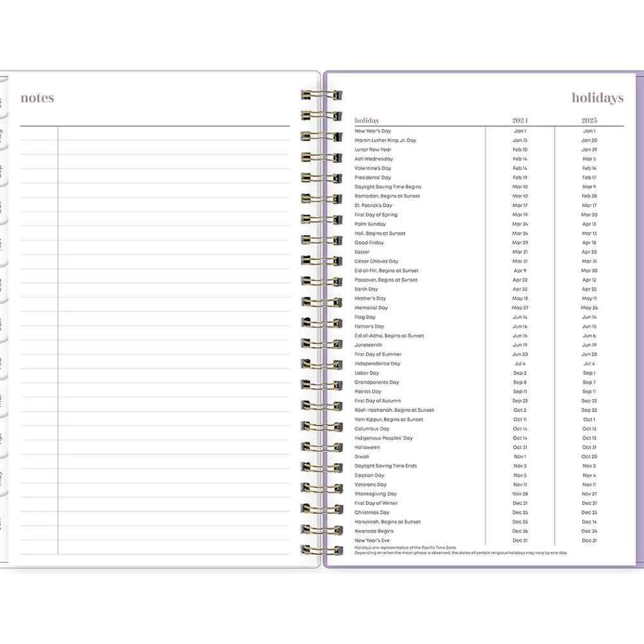
Task: Click the Halloween holiday name
Action: pos(367,448)
